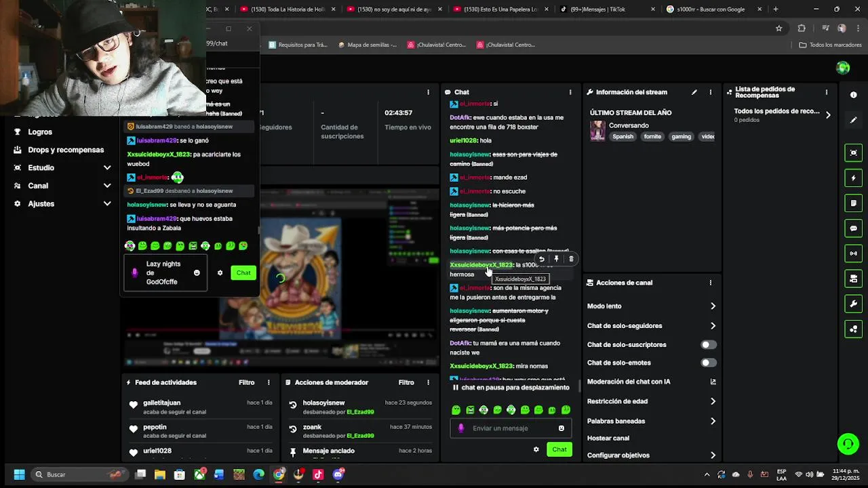Screen dimensions: 868x488
Task: Click the lightning bolt icon in the right sidebar
Action: click(x=854, y=178)
